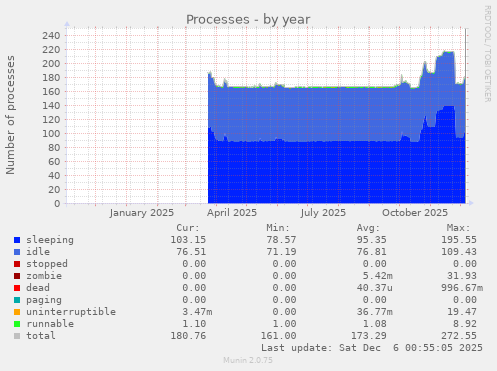Click dead average value 40.37u
Image resolution: width=497 pixels, height=371 pixels.
(375, 288)
